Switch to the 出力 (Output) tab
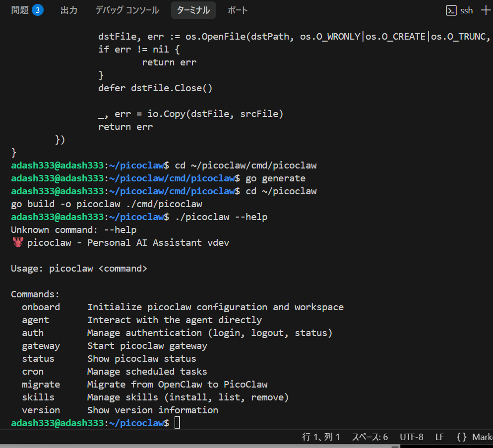This screenshot has height=448, width=493. 69,10
